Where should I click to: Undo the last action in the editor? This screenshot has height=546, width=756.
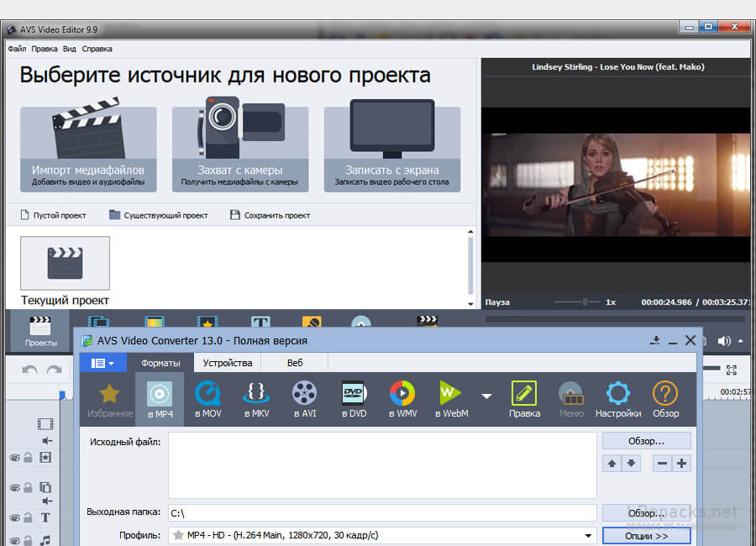[29, 370]
